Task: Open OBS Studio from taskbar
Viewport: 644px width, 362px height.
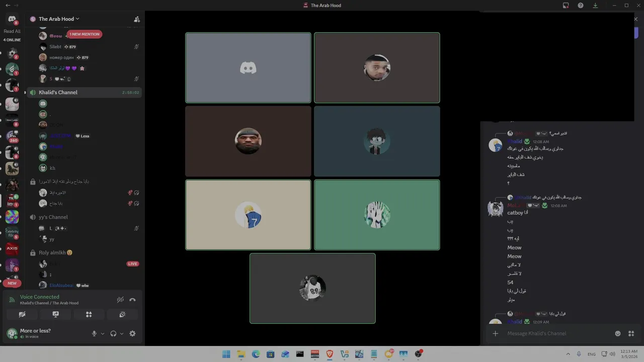Action: 418,354
